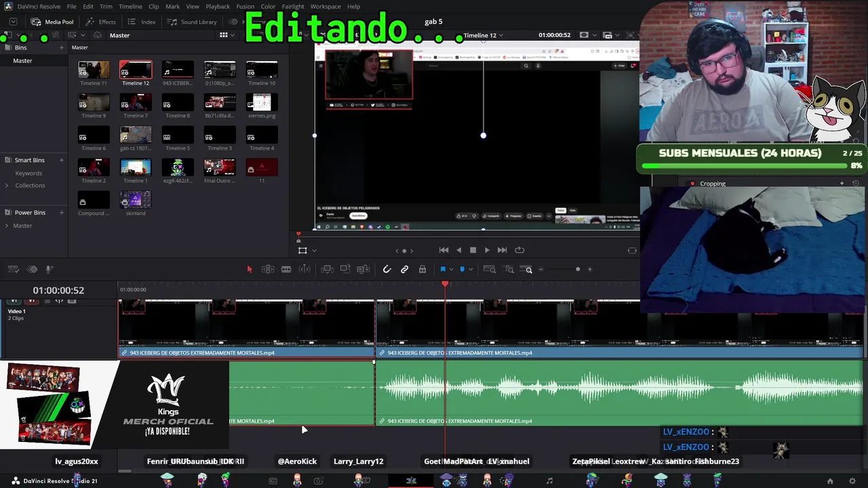Click the DaVinci Resolve Studio 21 home button
The height and width of the screenshot is (488, 868).
[x=54, y=481]
